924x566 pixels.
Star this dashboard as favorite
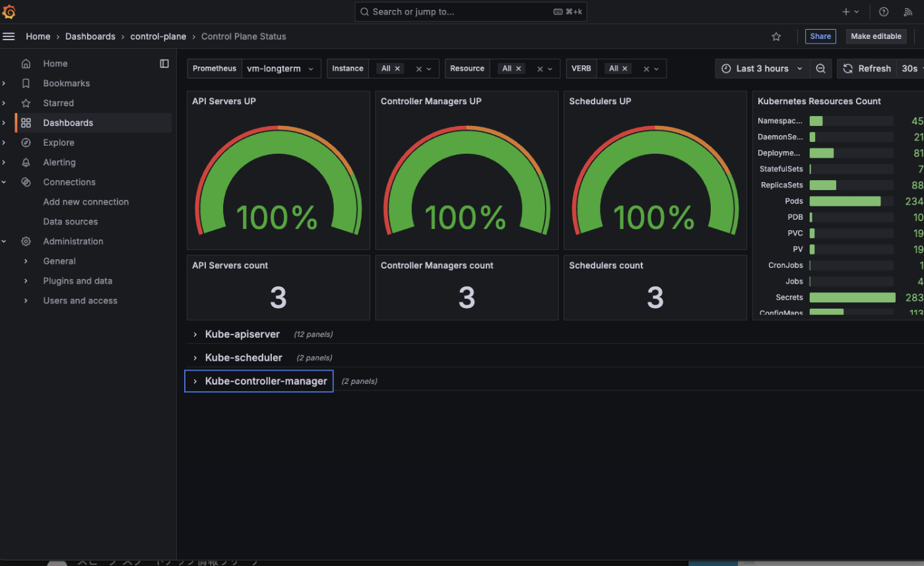[x=776, y=36]
